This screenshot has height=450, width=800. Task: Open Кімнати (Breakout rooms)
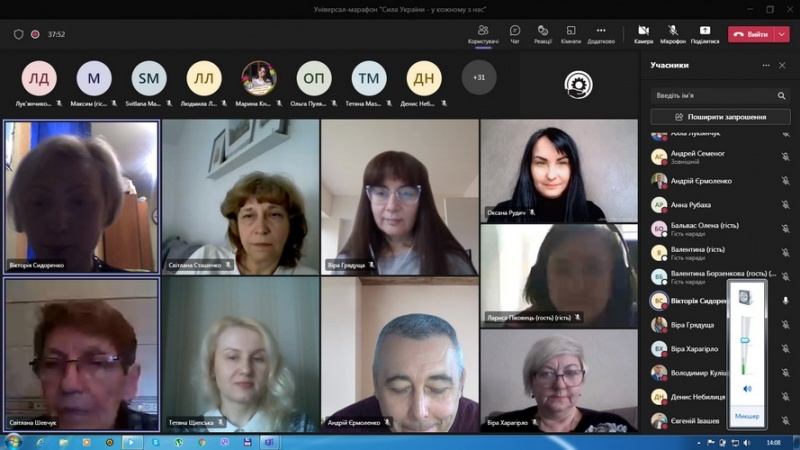click(570, 34)
